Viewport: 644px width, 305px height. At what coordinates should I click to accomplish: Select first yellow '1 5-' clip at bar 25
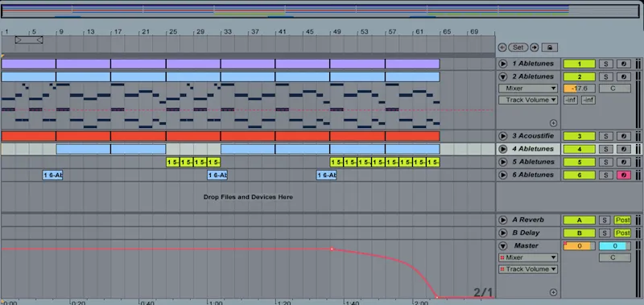pyautogui.click(x=172, y=162)
